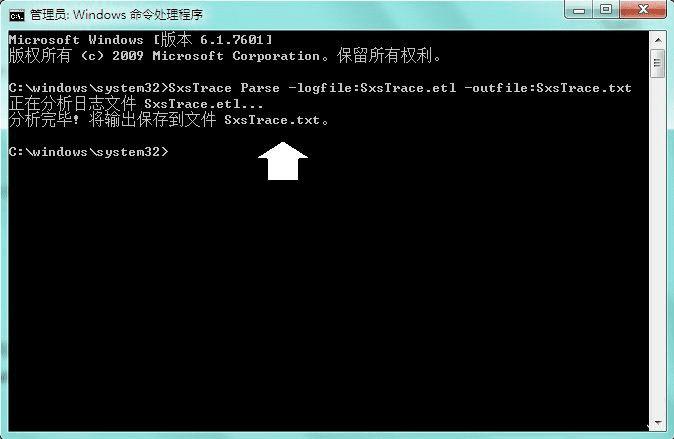Click the Microsoft Windows version line
The width and height of the screenshot is (674, 439).
[140, 40]
